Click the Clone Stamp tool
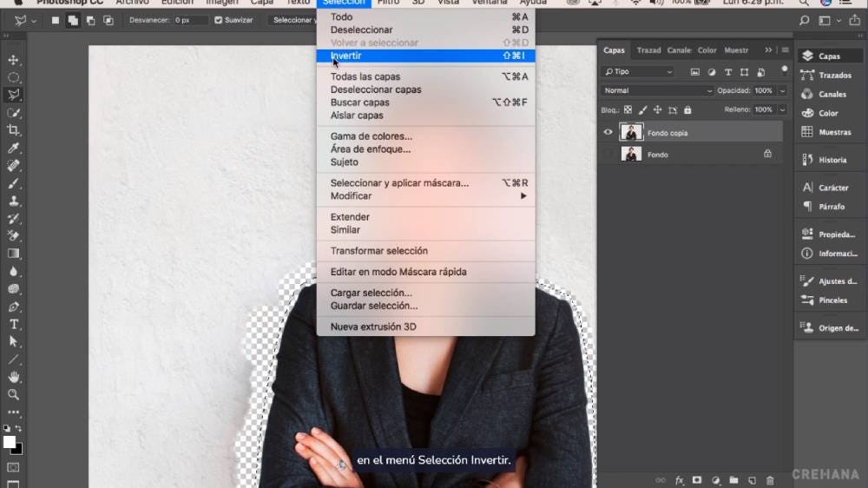 pos(14,201)
